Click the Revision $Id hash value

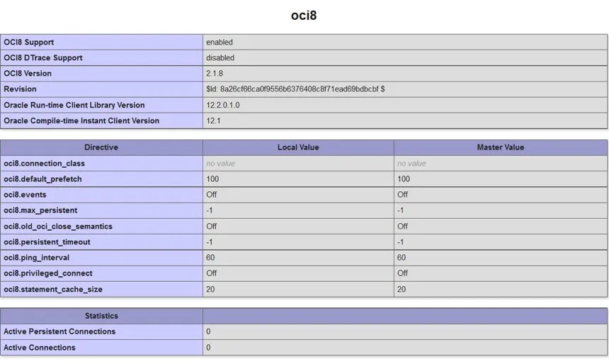(295, 89)
